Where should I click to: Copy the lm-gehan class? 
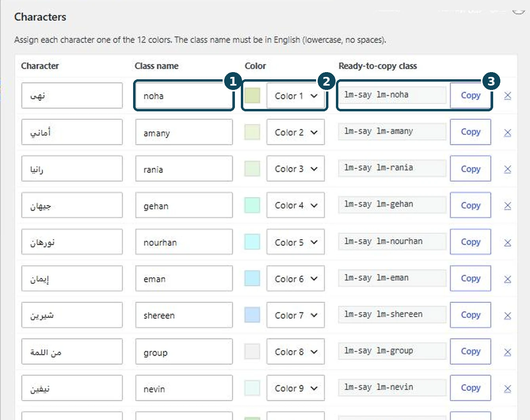coord(470,205)
